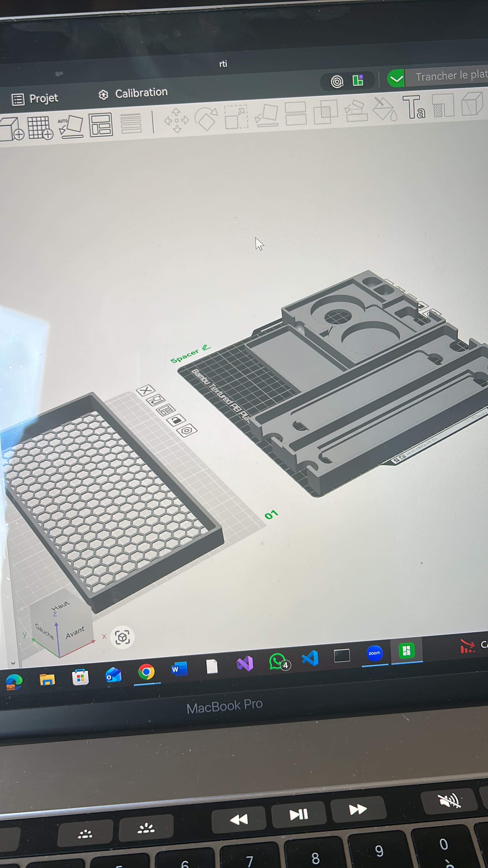Viewport: 488px width, 868px height.
Task: Open the blank document icon in taskbar
Action: 212,667
